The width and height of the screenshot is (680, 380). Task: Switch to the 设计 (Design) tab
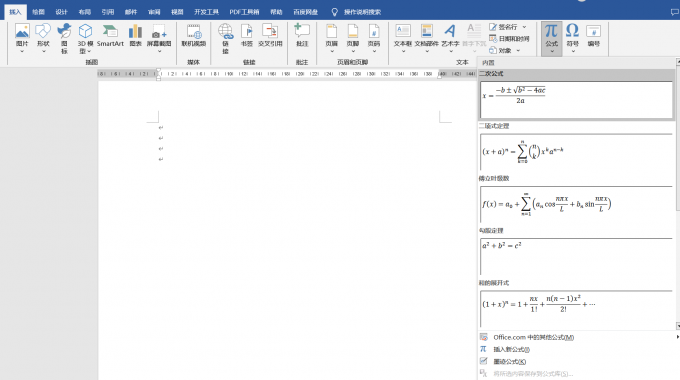pyautogui.click(x=62, y=12)
